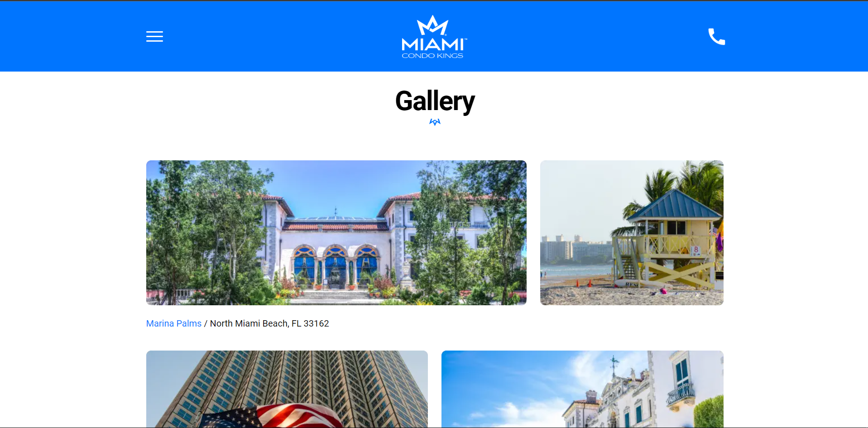Click the blue arched doorway of the mansion

336,268
